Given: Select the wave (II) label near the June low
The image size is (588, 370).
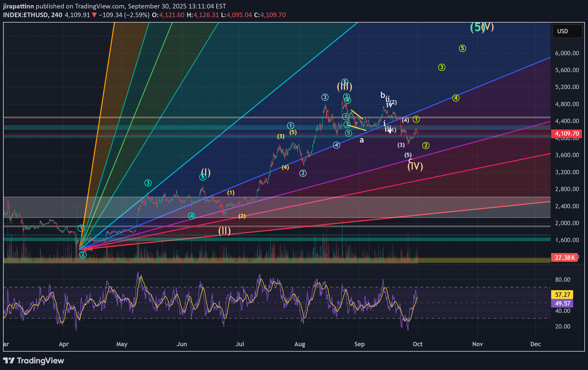Looking at the screenshot, I should pos(224,231).
